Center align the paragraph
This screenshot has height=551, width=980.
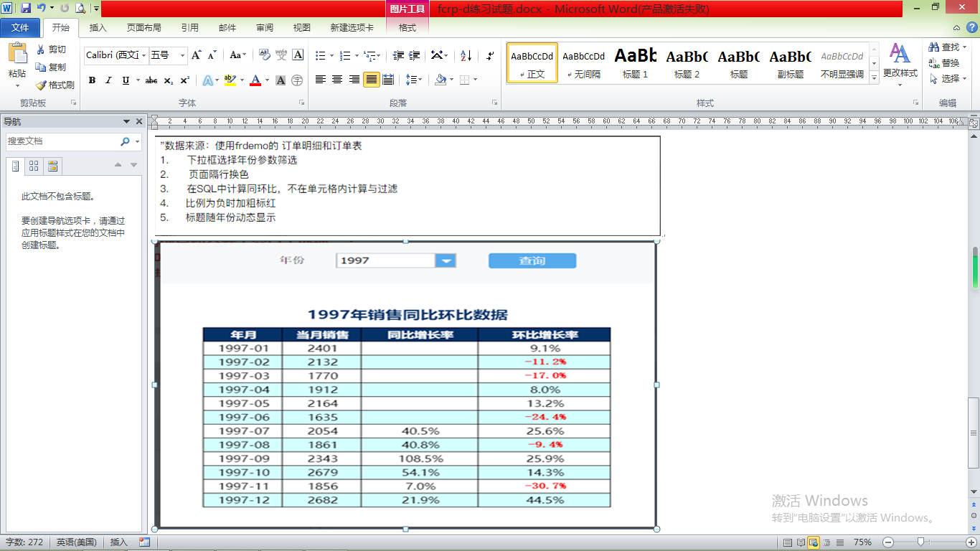337,80
